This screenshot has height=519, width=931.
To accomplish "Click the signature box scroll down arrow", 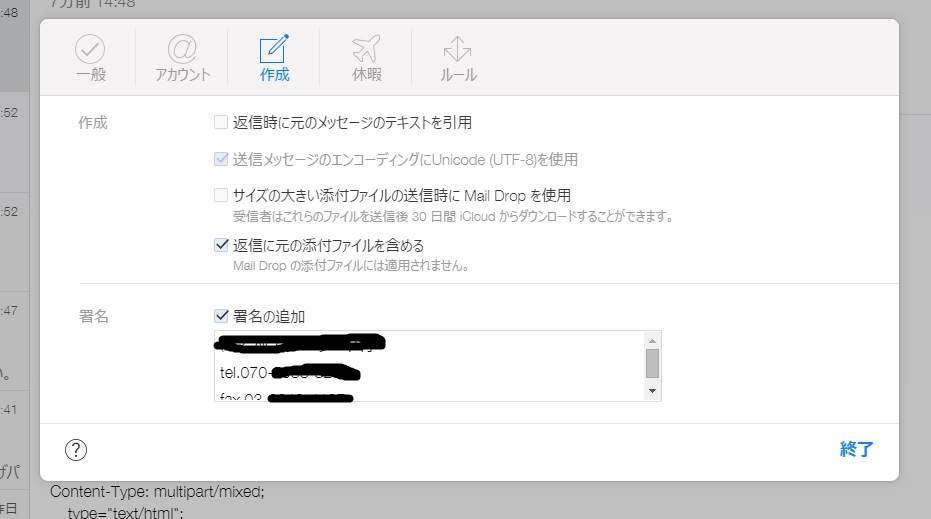I will point(653,391).
